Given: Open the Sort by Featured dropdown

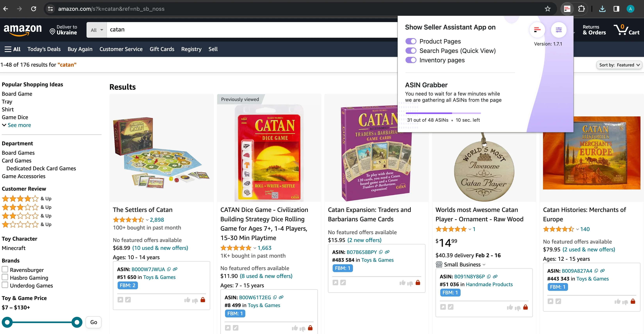Looking at the screenshot, I should [x=619, y=65].
